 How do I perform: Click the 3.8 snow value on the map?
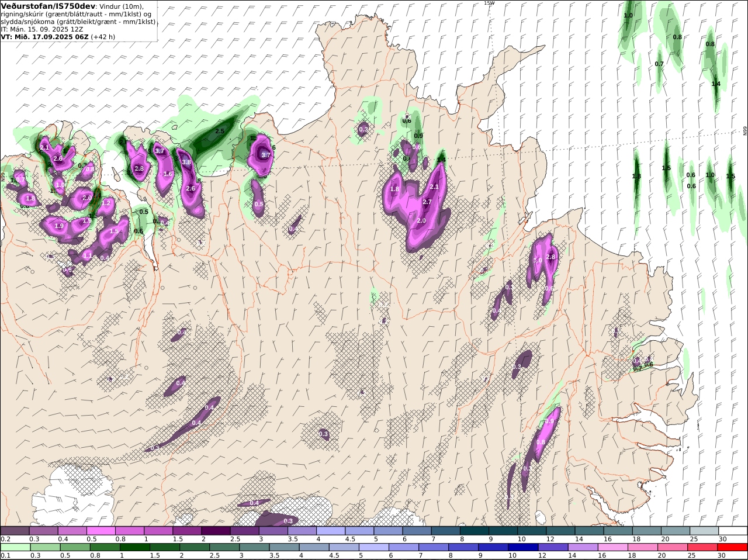pos(186,162)
